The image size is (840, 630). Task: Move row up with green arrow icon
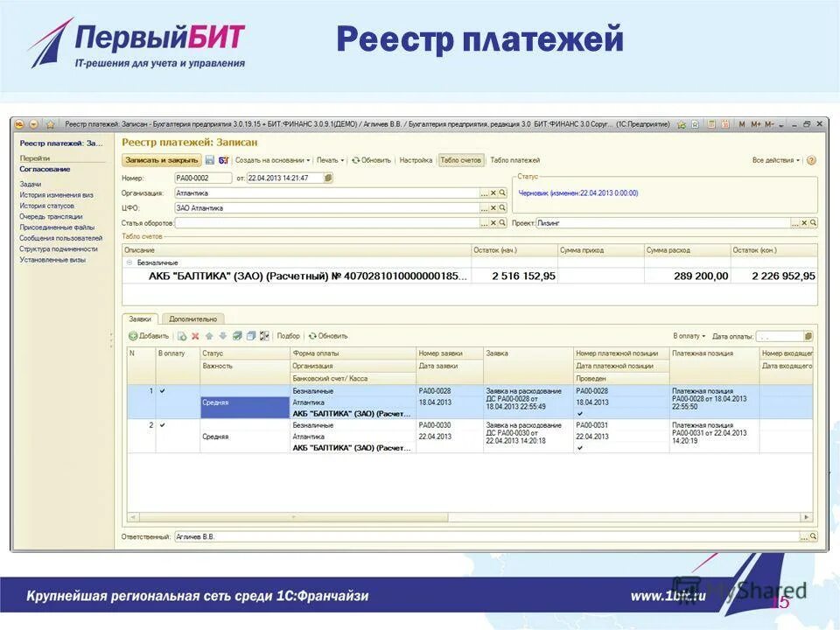210,336
